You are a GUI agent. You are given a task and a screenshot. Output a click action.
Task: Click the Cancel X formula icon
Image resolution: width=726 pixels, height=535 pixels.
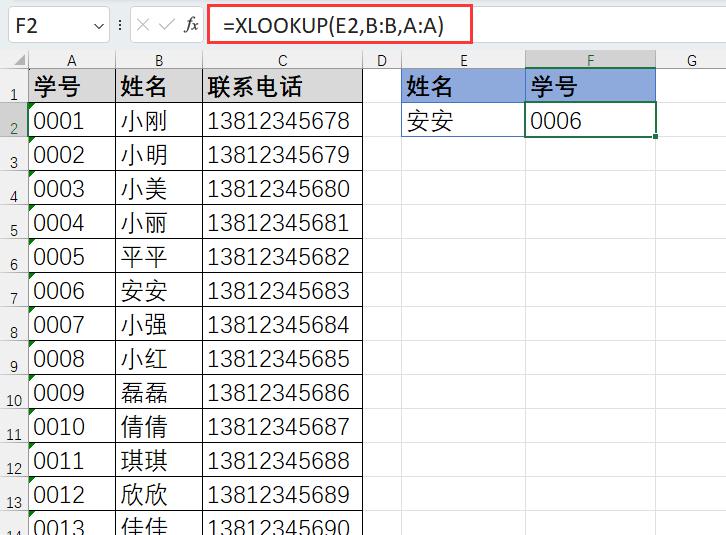143,25
